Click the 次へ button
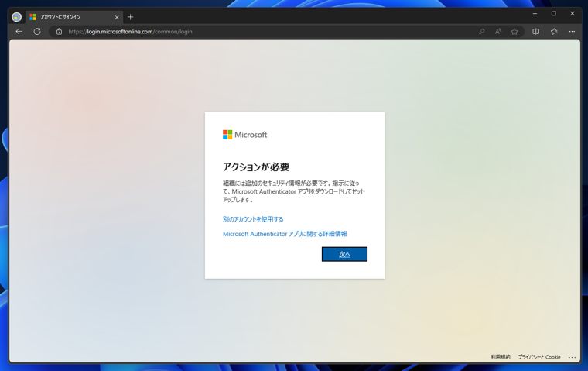Screen dimensions: 588x371 coord(344,254)
